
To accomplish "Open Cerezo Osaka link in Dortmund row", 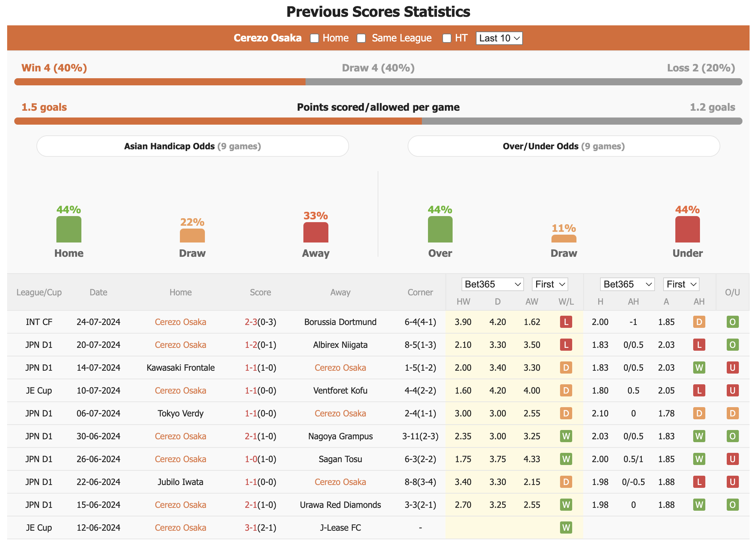I will pos(181,322).
